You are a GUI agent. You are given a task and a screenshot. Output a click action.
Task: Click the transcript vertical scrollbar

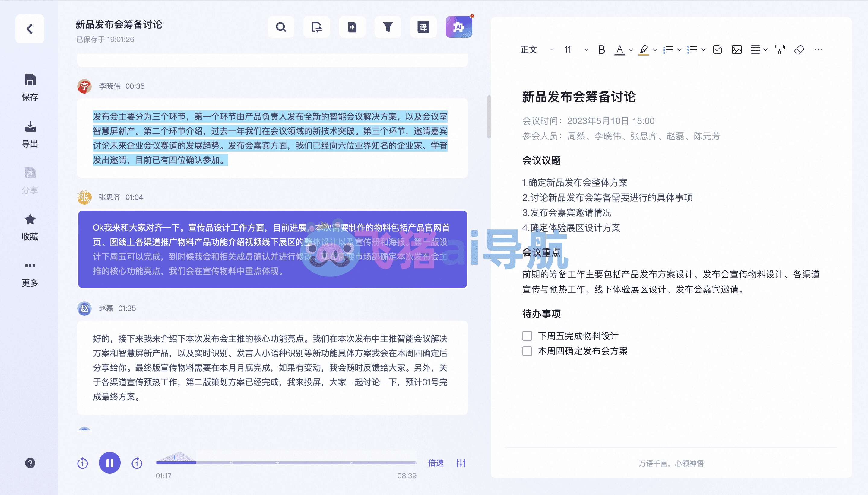(x=489, y=117)
